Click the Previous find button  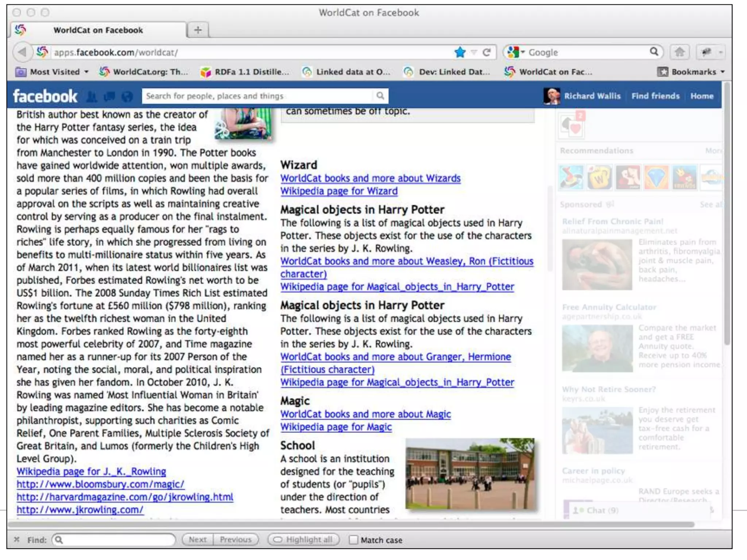236,540
